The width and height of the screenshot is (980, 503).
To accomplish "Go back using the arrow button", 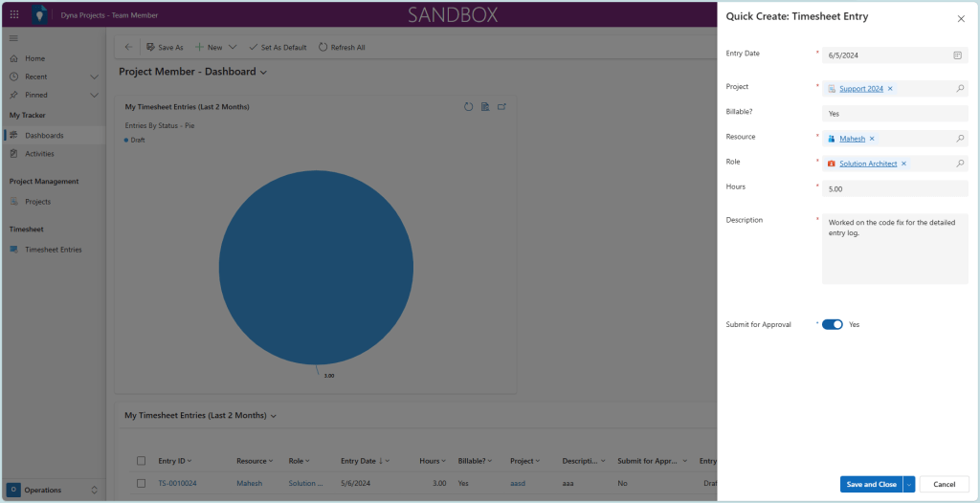I will click(129, 47).
